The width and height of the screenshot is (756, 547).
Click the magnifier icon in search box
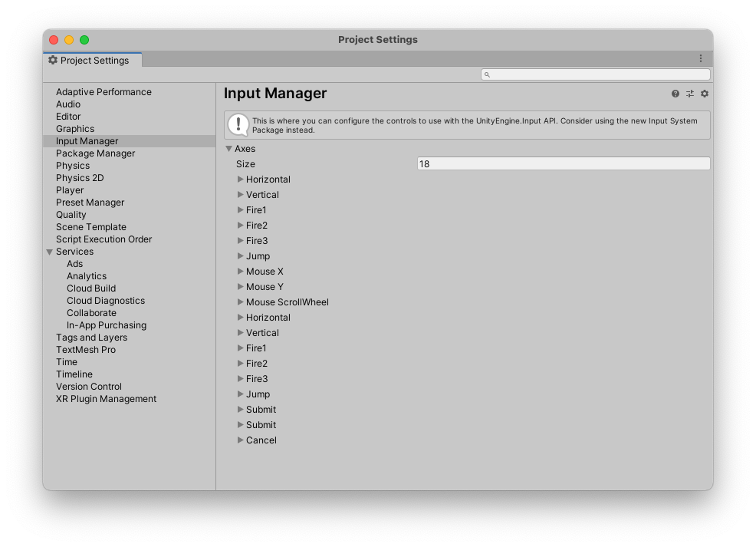coord(487,74)
